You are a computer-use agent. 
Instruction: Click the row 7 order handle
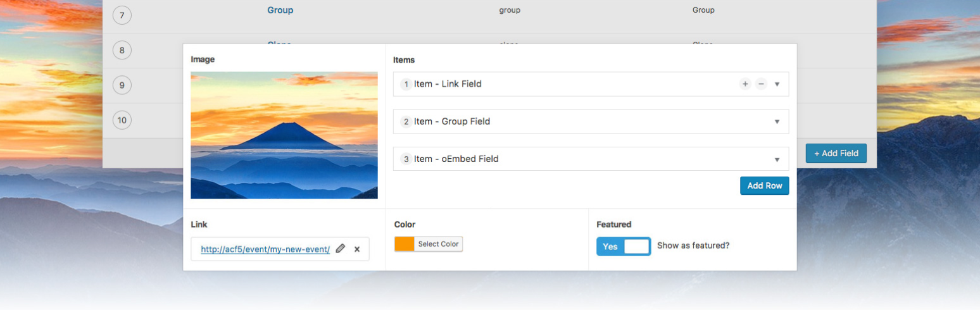pos(122,15)
